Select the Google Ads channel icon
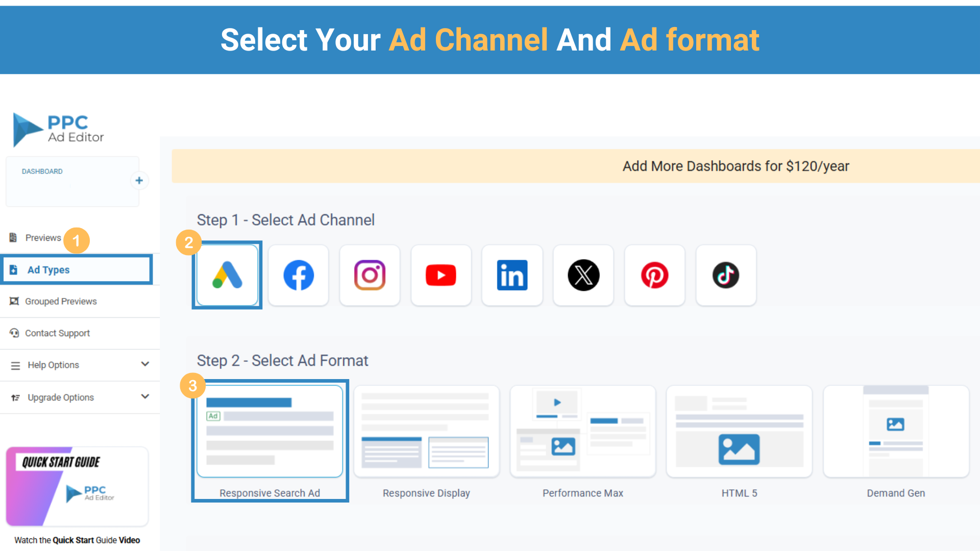980x551 pixels. 227,275
